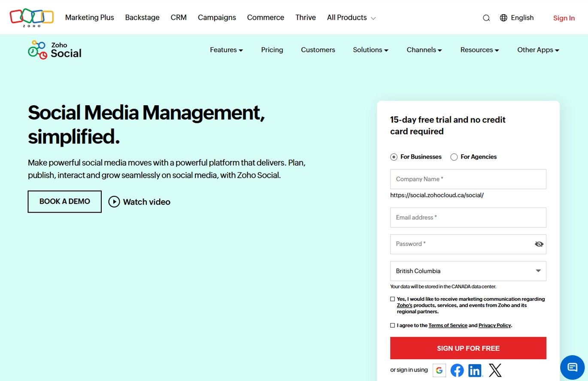Screen dimensions: 588x381
Task: Sign in using Google icon
Action: tap(439, 370)
